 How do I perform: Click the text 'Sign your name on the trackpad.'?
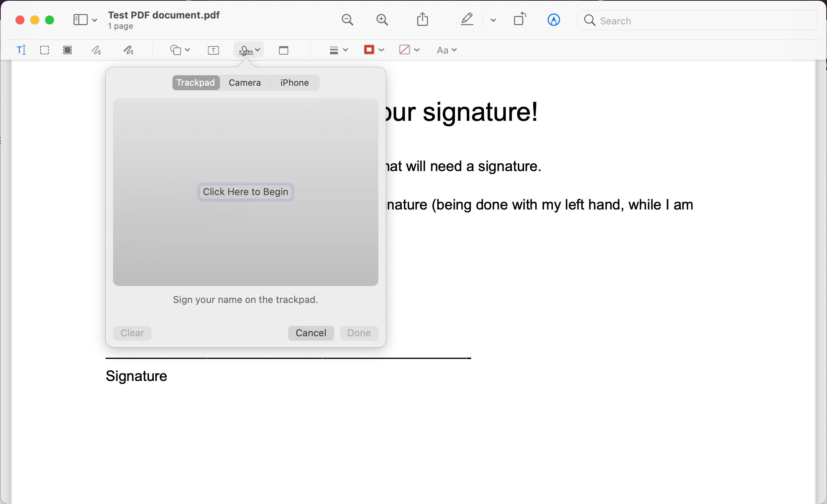point(245,300)
